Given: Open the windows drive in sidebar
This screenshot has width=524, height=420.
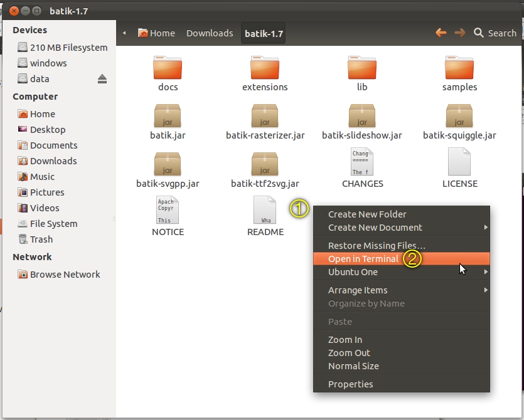Looking at the screenshot, I should [x=42, y=63].
